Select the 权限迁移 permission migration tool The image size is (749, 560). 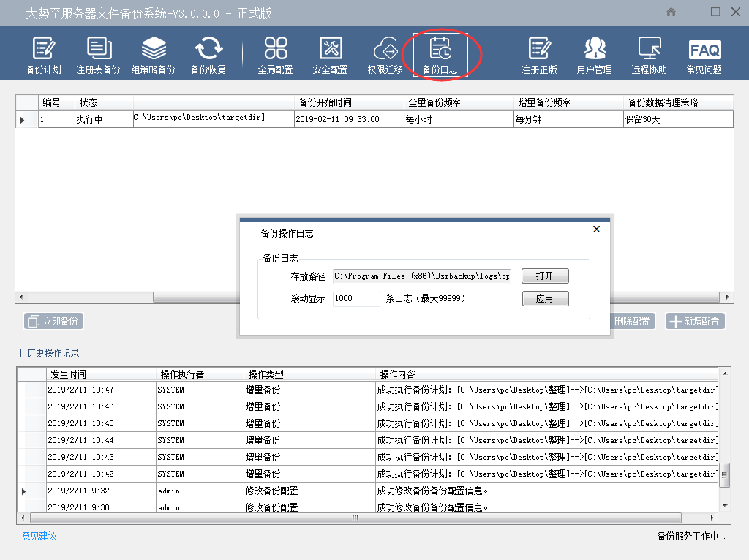coord(385,56)
